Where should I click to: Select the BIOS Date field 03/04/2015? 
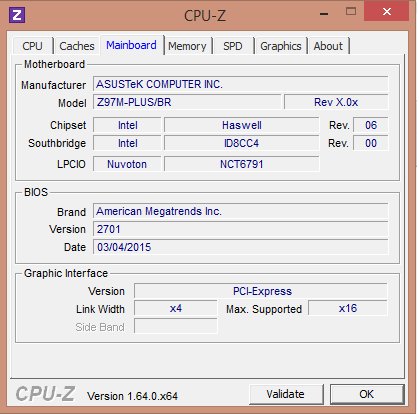pyautogui.click(x=241, y=247)
